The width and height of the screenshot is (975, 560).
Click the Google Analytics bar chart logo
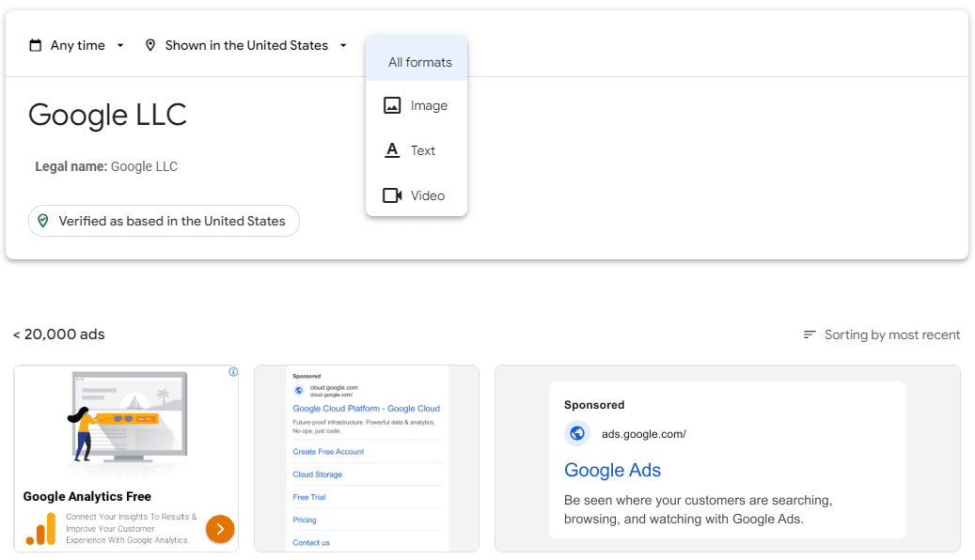41,529
